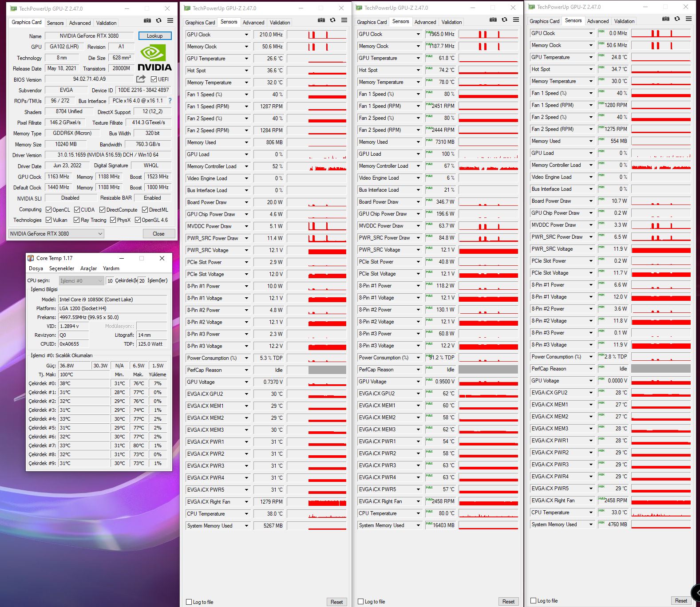Open hamburger menu in the MIN readings sensor window
Viewport: 700px width, 607px height.
click(688, 19)
